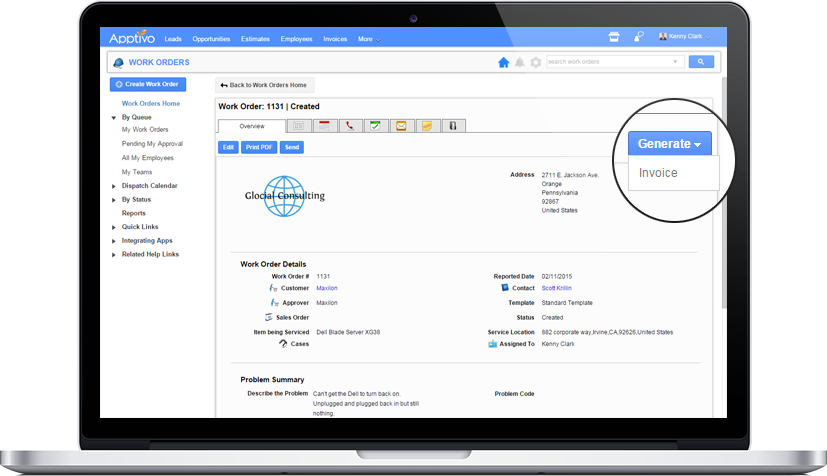Switch to the Overview tab

tap(251, 126)
